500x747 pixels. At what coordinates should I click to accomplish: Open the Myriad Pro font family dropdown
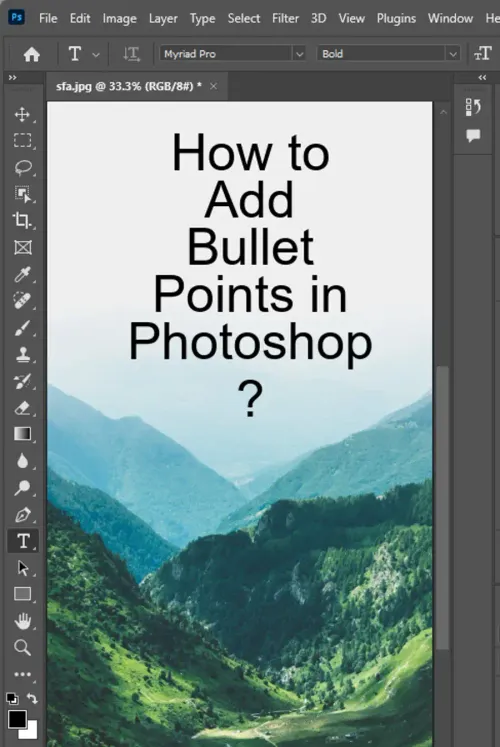(300, 54)
